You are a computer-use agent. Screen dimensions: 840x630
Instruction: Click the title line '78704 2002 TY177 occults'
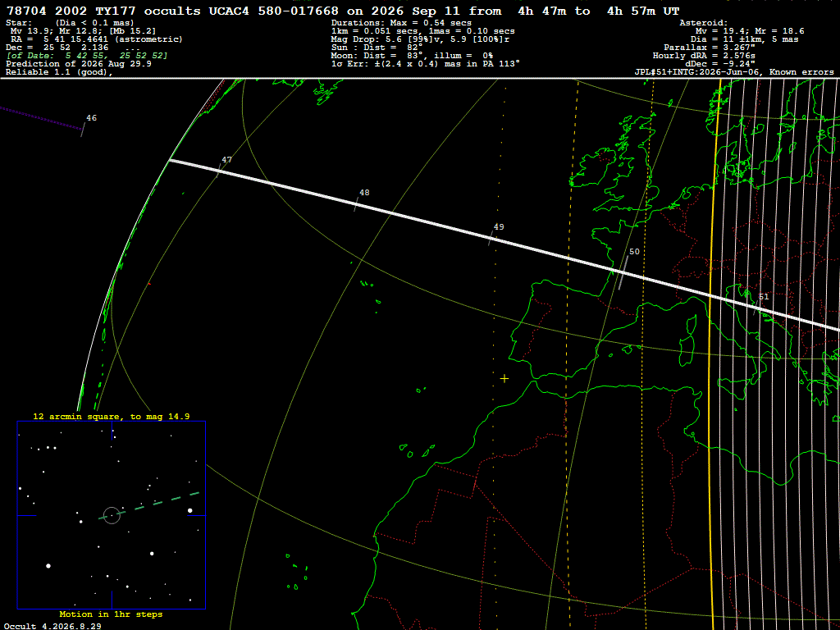point(103,11)
